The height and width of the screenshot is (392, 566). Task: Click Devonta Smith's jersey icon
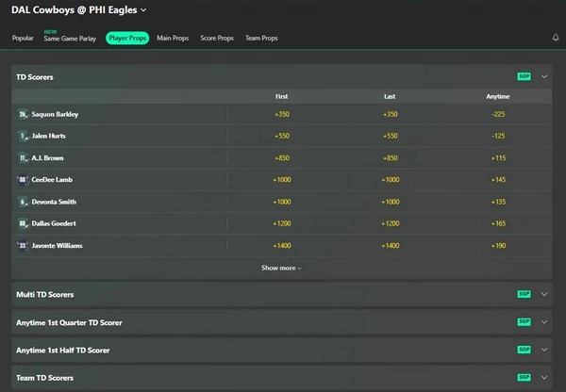(x=23, y=202)
